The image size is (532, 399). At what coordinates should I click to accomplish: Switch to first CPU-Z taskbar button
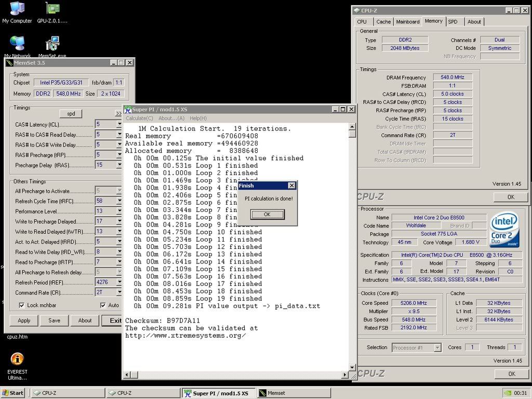coord(68,393)
